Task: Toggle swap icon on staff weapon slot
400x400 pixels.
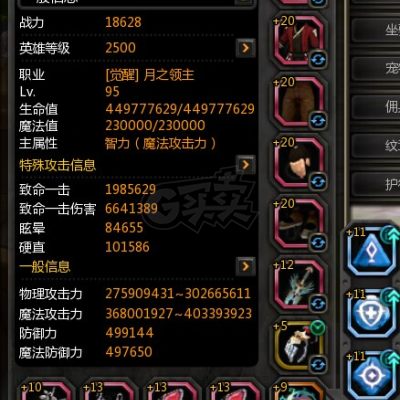Action: (x=318, y=304)
